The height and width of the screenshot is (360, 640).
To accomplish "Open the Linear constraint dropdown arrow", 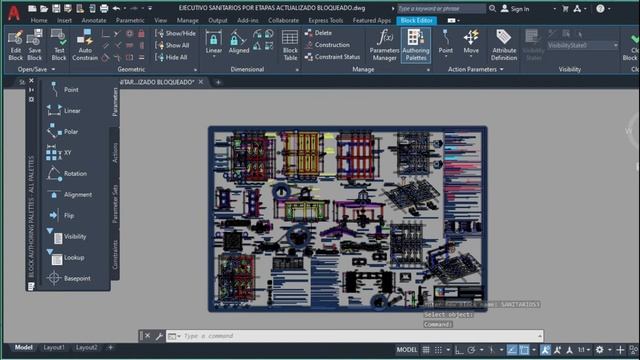I will click(213, 56).
